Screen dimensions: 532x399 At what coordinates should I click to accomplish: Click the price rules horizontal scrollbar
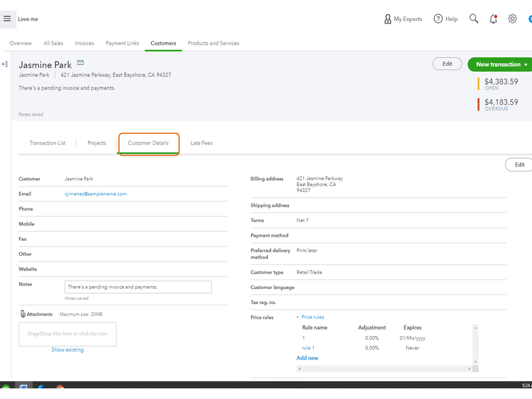(x=384, y=369)
